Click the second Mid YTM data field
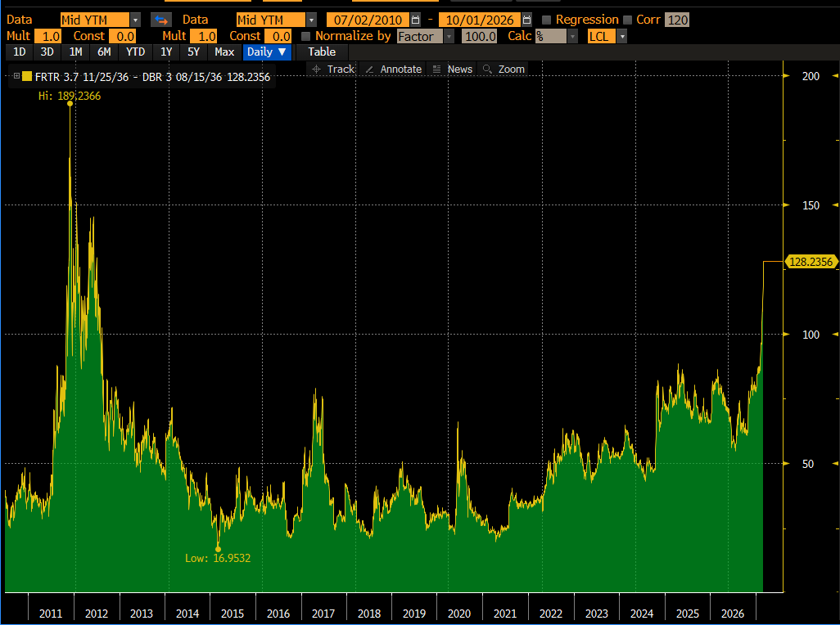This screenshot has height=625, width=840. point(270,20)
